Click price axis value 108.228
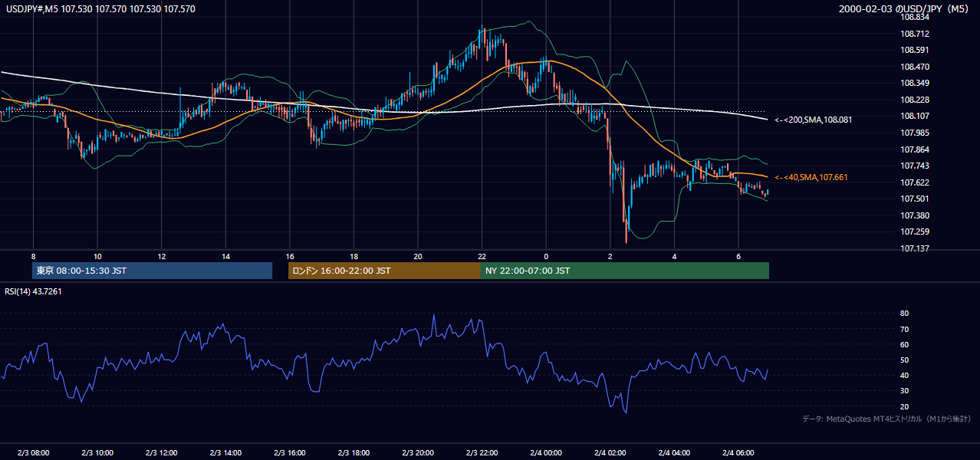 [915, 100]
